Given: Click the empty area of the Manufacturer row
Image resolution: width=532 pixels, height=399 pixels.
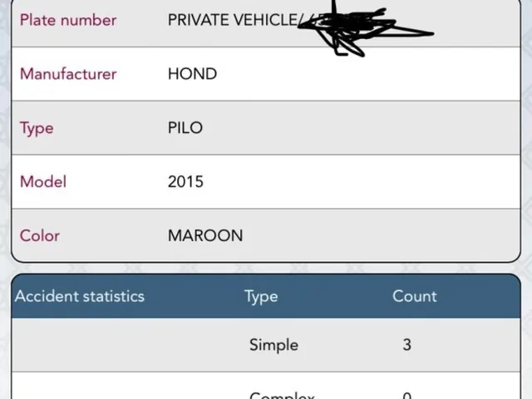Looking at the screenshot, I should [367, 74].
